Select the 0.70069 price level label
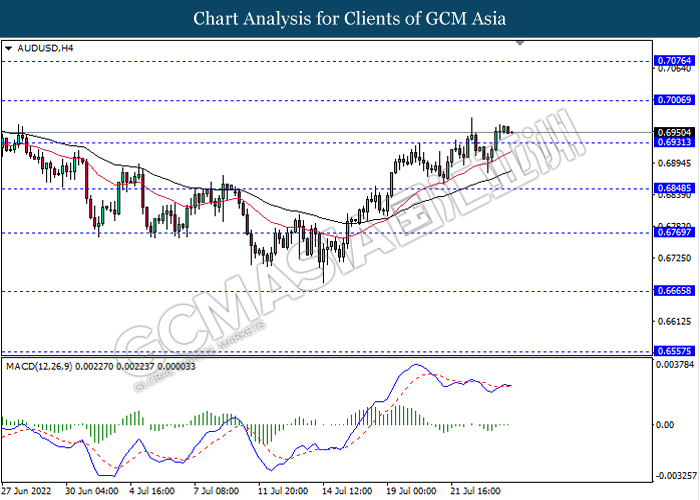 pos(675,100)
